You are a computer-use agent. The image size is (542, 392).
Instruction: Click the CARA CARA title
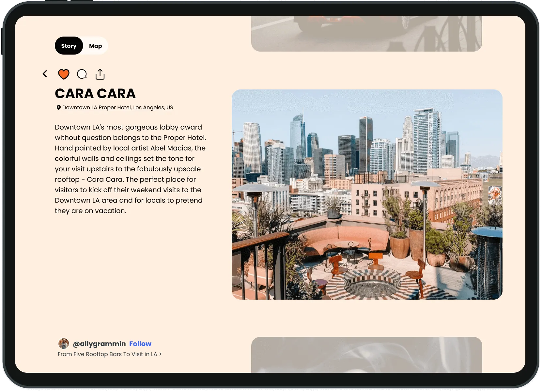tap(95, 94)
